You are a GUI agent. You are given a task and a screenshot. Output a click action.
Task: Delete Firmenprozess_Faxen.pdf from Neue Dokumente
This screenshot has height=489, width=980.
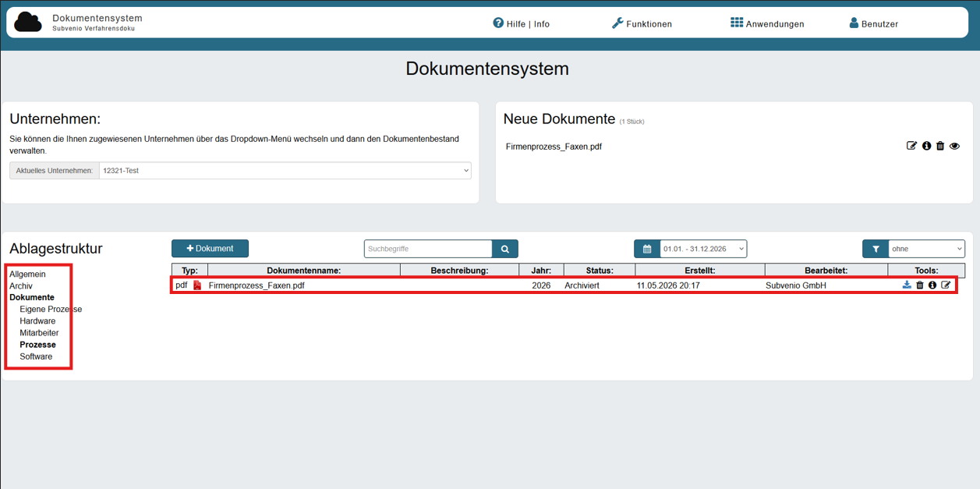(940, 146)
